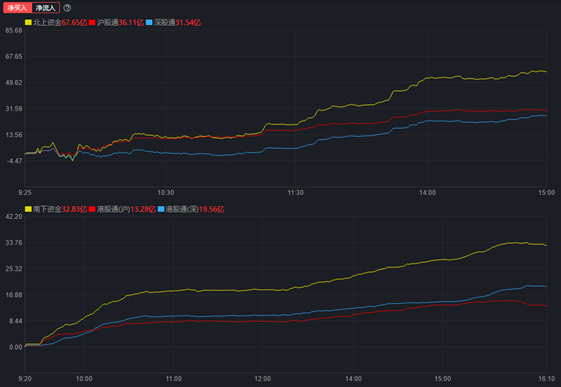Click the 11:00 marker on the lower chart axis

click(174, 379)
